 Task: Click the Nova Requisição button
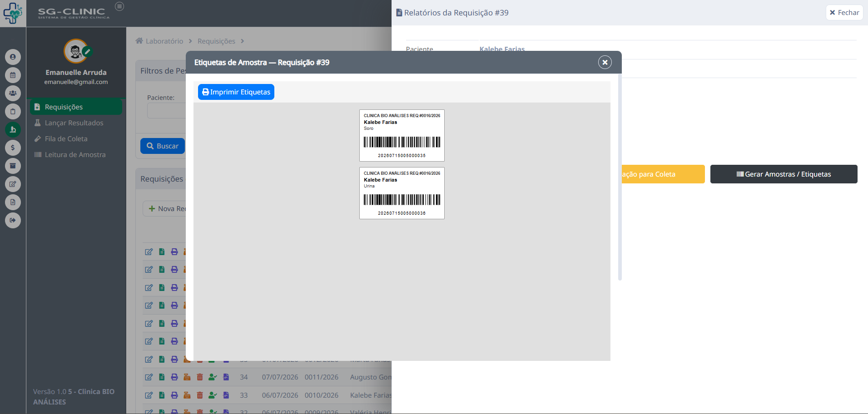pos(164,209)
